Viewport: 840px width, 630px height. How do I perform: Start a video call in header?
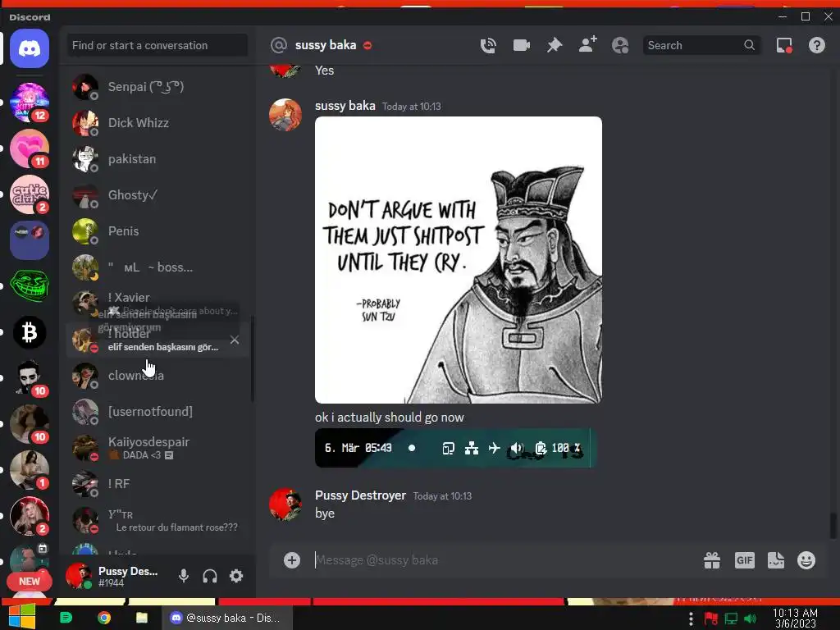pos(521,46)
